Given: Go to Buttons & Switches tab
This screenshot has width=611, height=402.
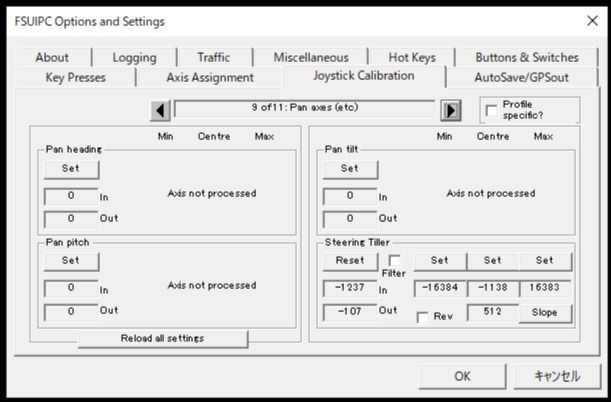Looking at the screenshot, I should (x=527, y=58).
